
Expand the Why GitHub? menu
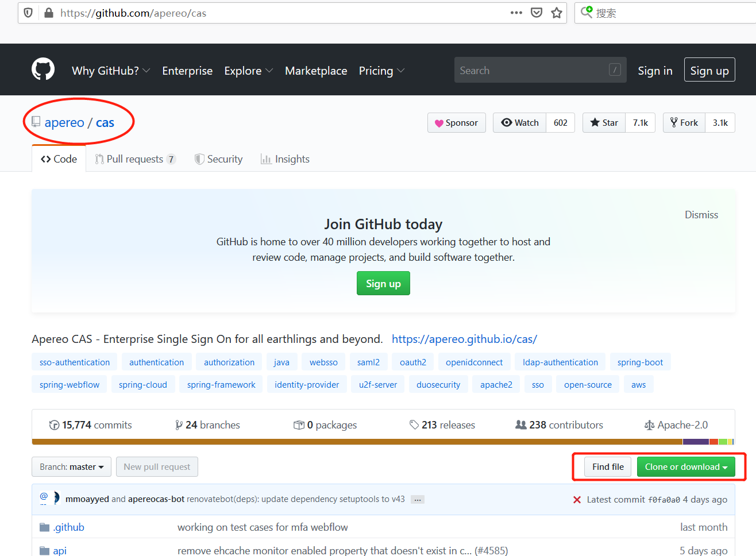point(111,71)
